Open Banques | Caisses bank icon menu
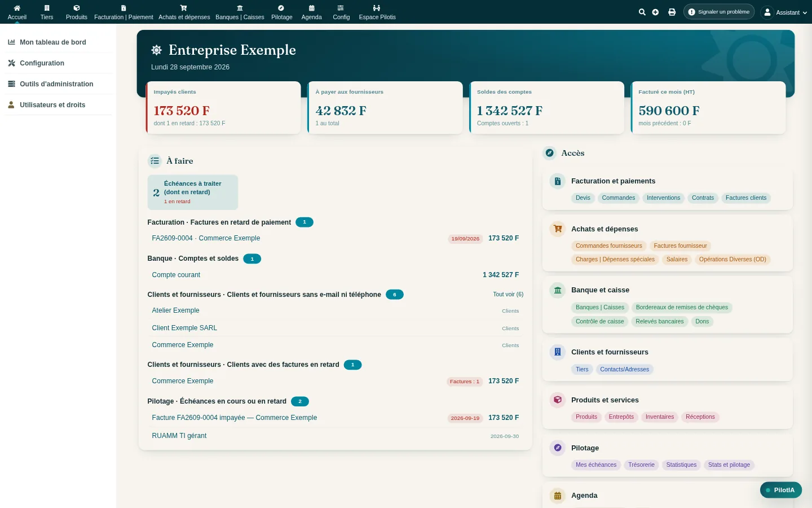The image size is (812, 508). (x=240, y=8)
